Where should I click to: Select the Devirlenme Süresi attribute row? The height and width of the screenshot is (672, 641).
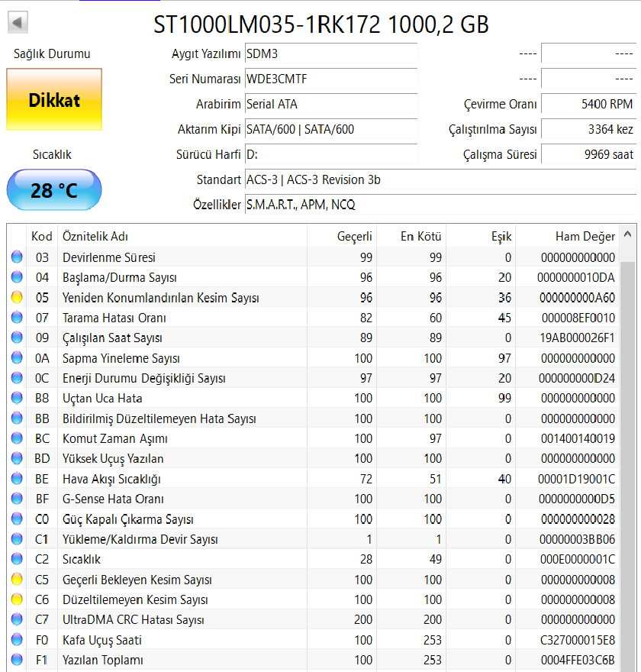pos(314,257)
